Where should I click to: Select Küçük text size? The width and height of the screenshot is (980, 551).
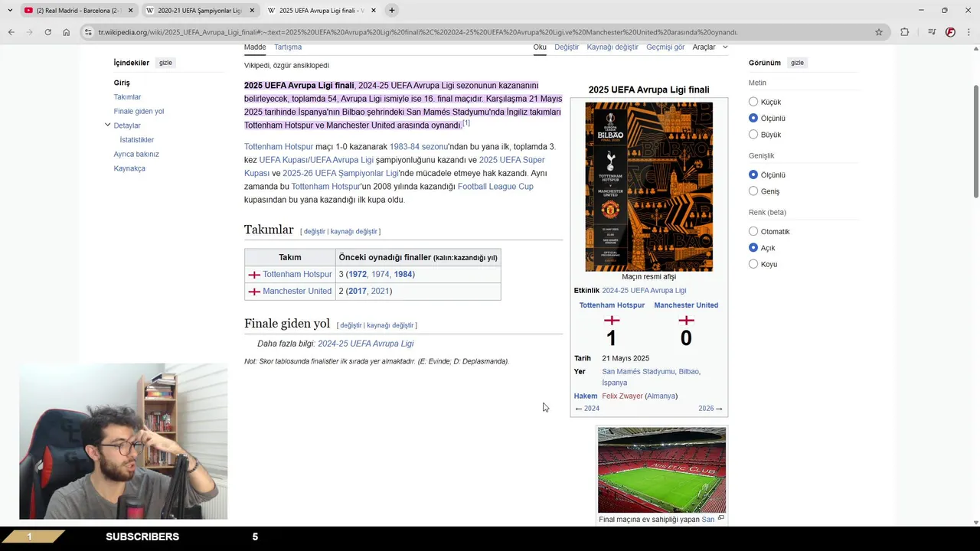point(753,102)
